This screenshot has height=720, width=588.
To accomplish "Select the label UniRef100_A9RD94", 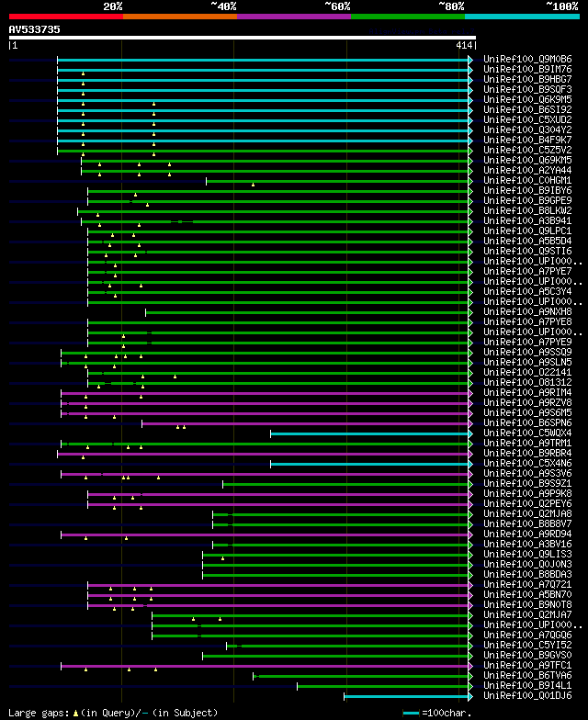I will (x=527, y=534).
